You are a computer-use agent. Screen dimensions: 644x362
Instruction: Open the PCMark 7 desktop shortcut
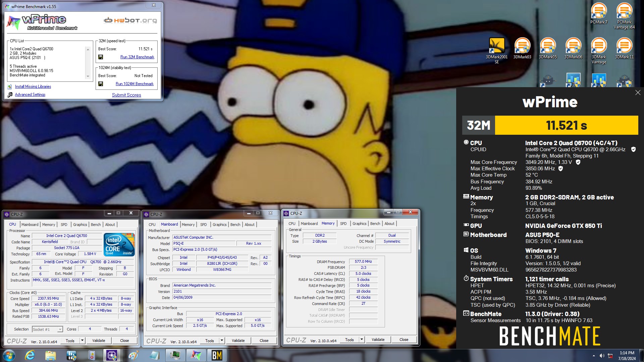[x=599, y=13]
